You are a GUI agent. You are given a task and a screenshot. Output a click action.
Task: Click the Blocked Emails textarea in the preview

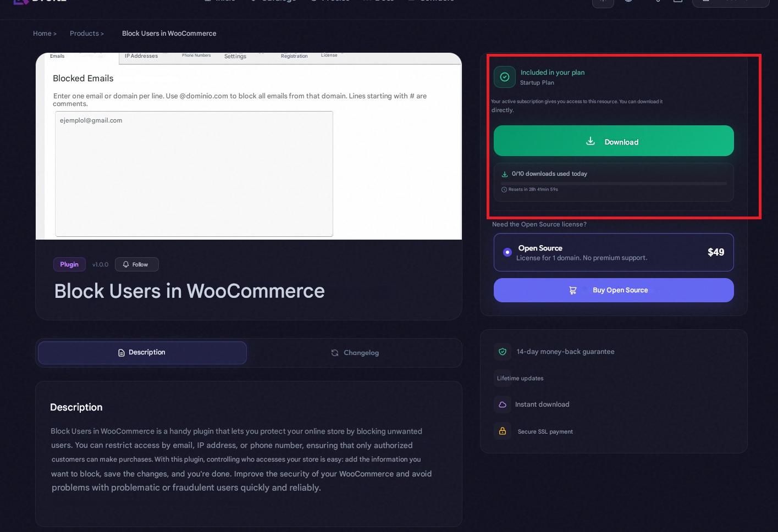194,174
